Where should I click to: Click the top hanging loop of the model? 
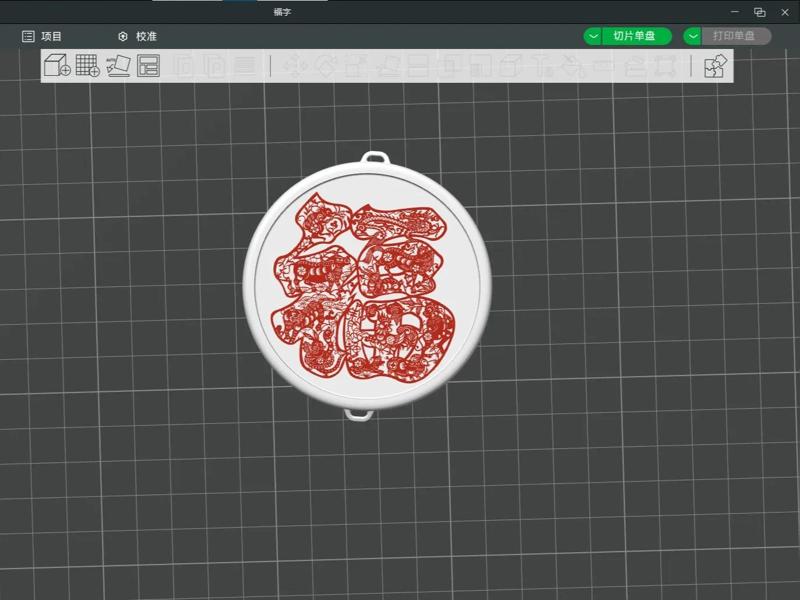(x=375, y=157)
